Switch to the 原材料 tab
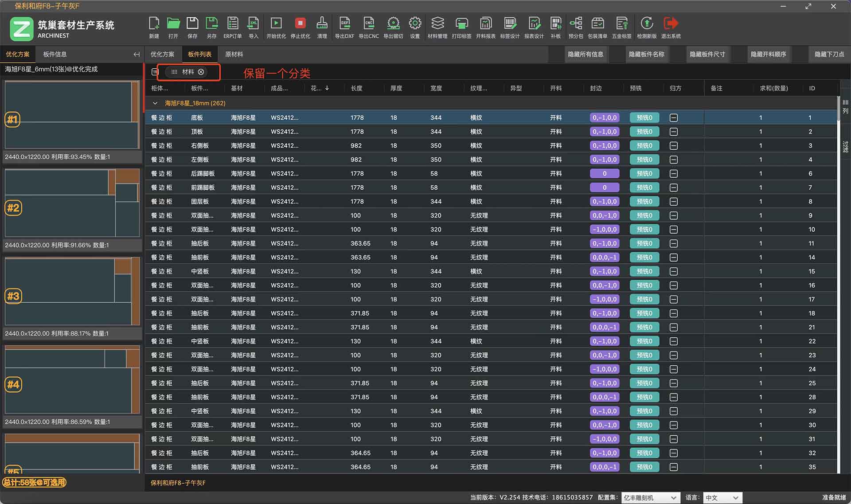The image size is (851, 504). coord(234,54)
